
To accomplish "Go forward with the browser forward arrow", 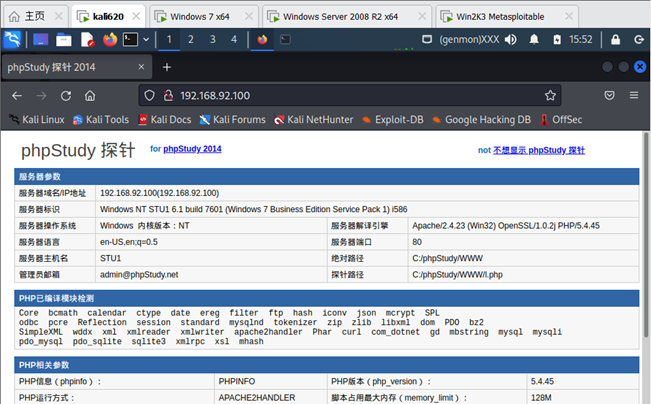I will 41,96.
